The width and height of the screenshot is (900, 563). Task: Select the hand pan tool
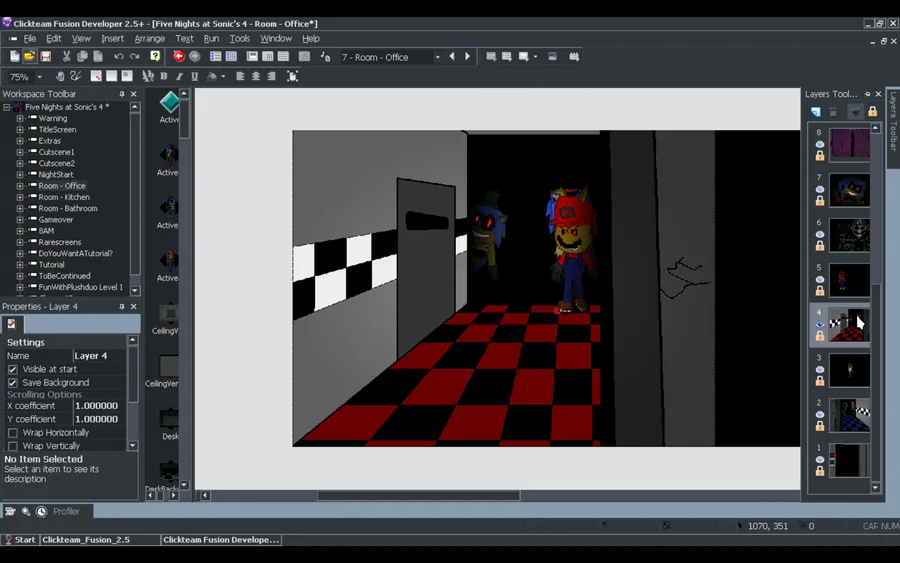[x=60, y=76]
